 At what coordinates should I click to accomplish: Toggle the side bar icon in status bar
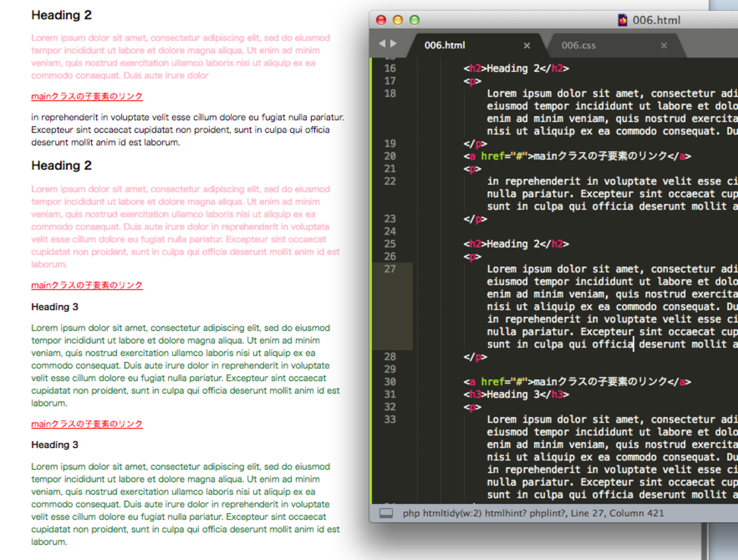tap(386, 513)
